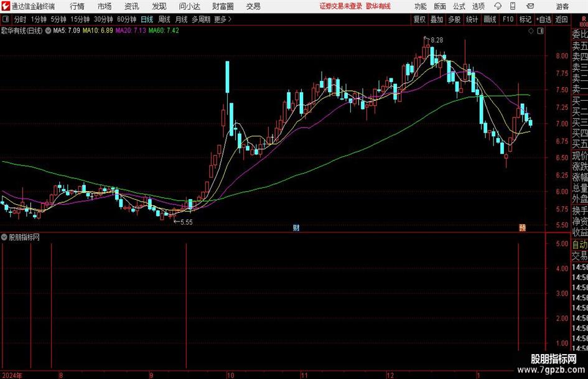Click the 叠加 overlay button
The image size is (588, 379).
(437, 19)
